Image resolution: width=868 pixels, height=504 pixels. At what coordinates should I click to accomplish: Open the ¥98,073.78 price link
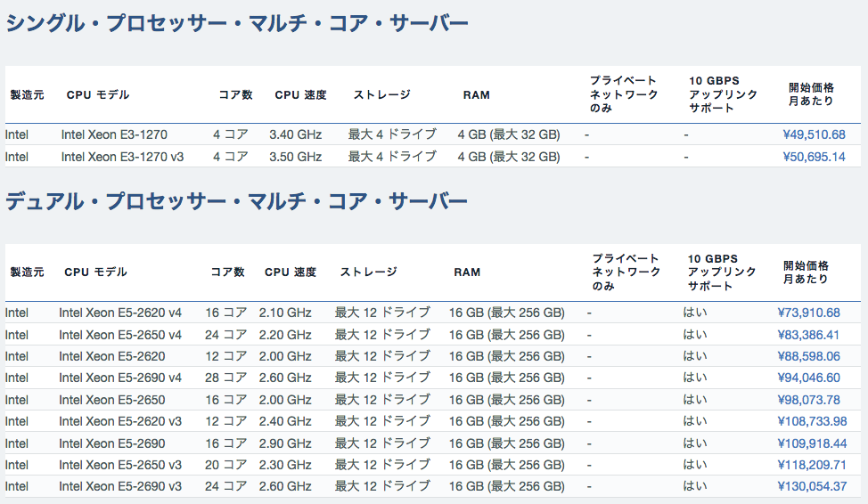pyautogui.click(x=809, y=400)
